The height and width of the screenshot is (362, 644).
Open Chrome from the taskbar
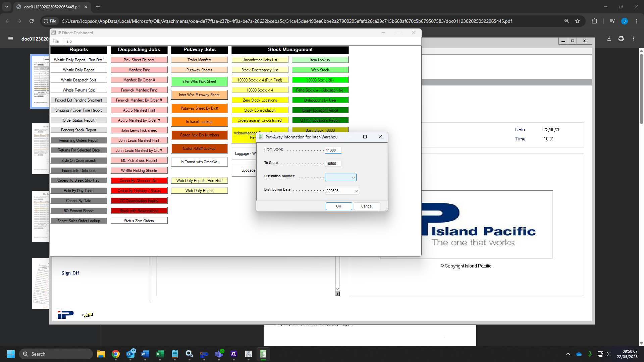116,354
